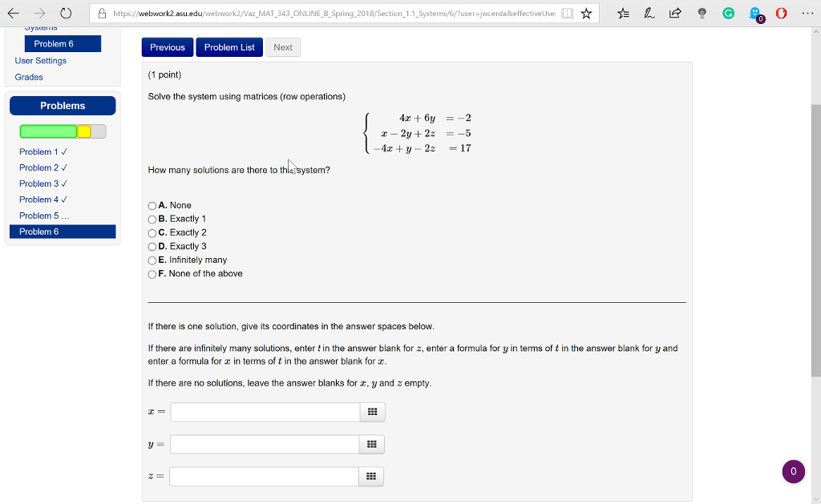Click the AdBlock hand icon
Screen dimensions: 821x504
[781, 14]
